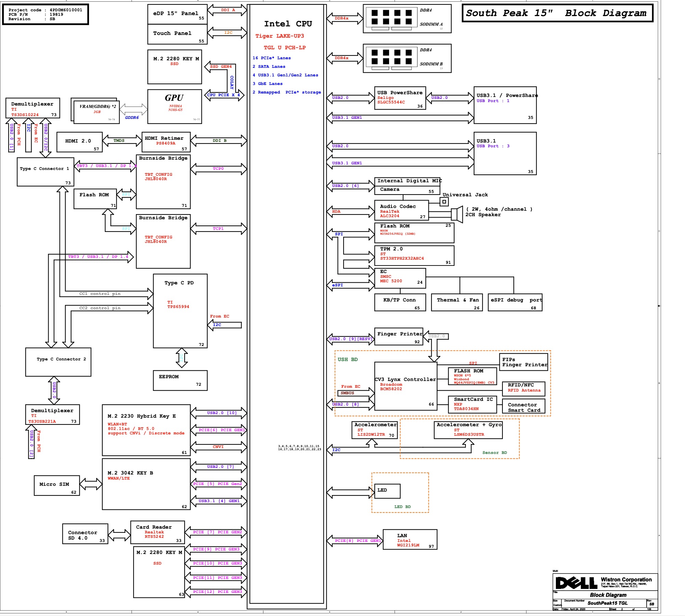685x616 pixels.
Task: Click the Universal Jack square symbol
Action: click(x=444, y=201)
